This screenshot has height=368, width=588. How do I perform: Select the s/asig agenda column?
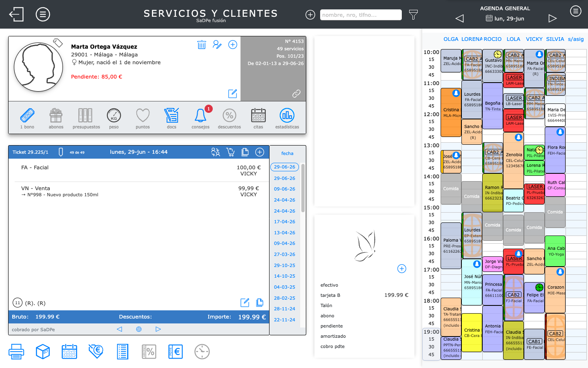coord(576,39)
